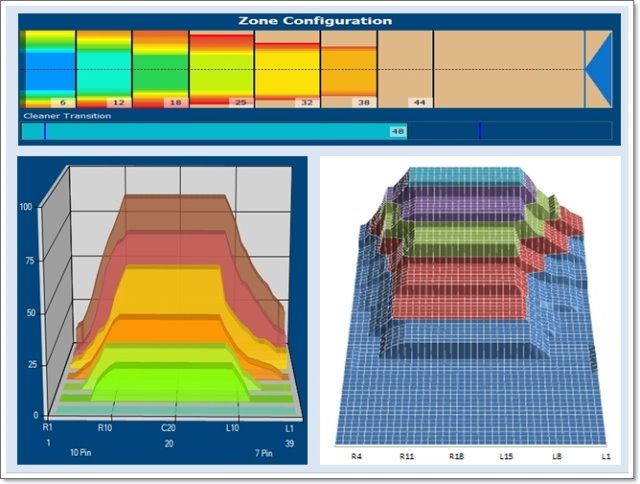The height and width of the screenshot is (484, 640).
Task: Click the 44 zone distance label
Action: [419, 102]
